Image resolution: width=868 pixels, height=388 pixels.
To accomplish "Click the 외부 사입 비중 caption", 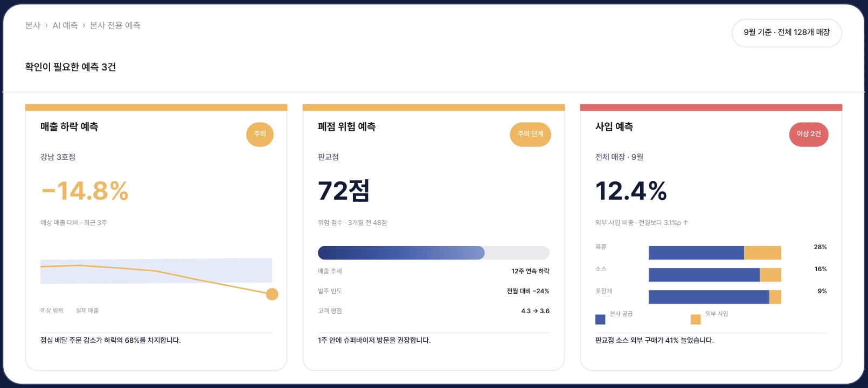I will 642,223.
